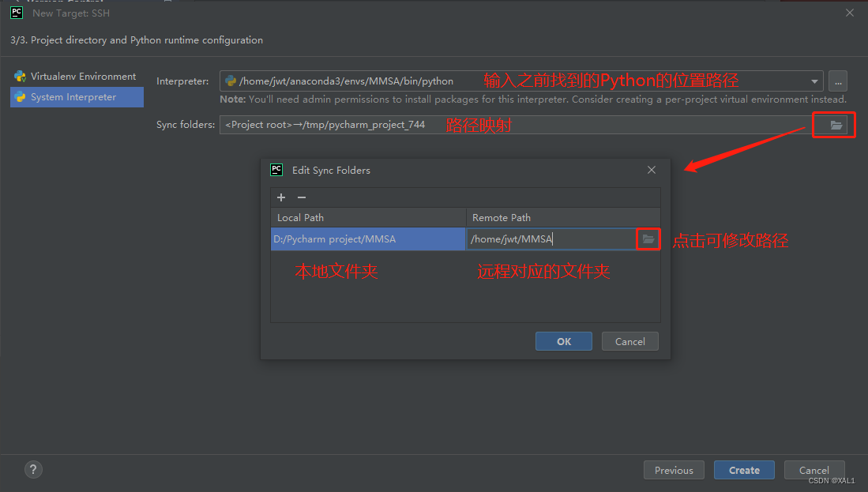The width and height of the screenshot is (868, 492).
Task: Click the /home/jwt/MMSA remote path field
Action: [x=551, y=239]
